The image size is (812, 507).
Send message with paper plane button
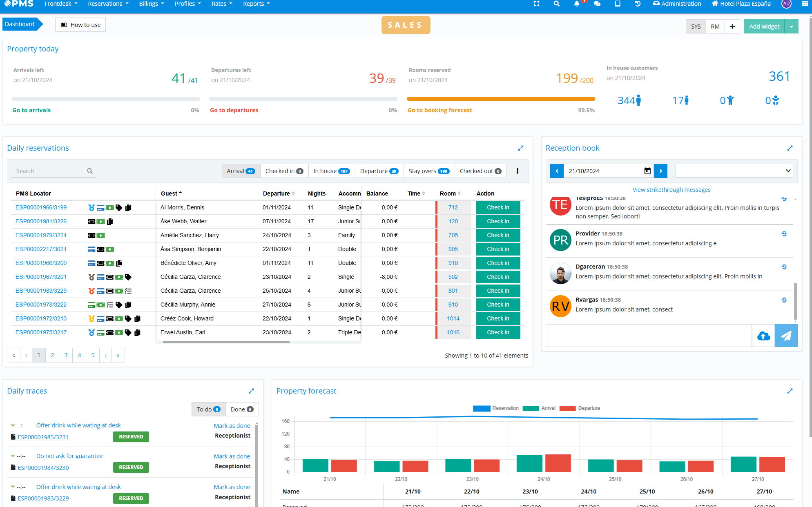(786, 336)
